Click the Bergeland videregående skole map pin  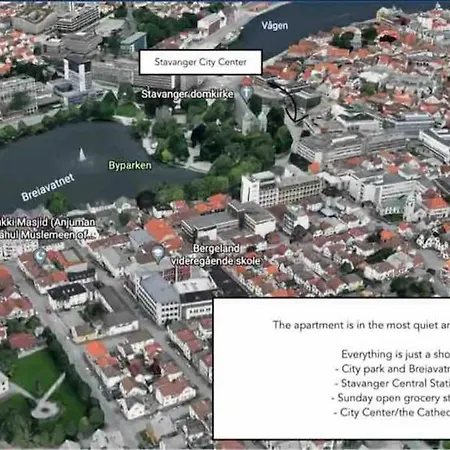coord(158,253)
